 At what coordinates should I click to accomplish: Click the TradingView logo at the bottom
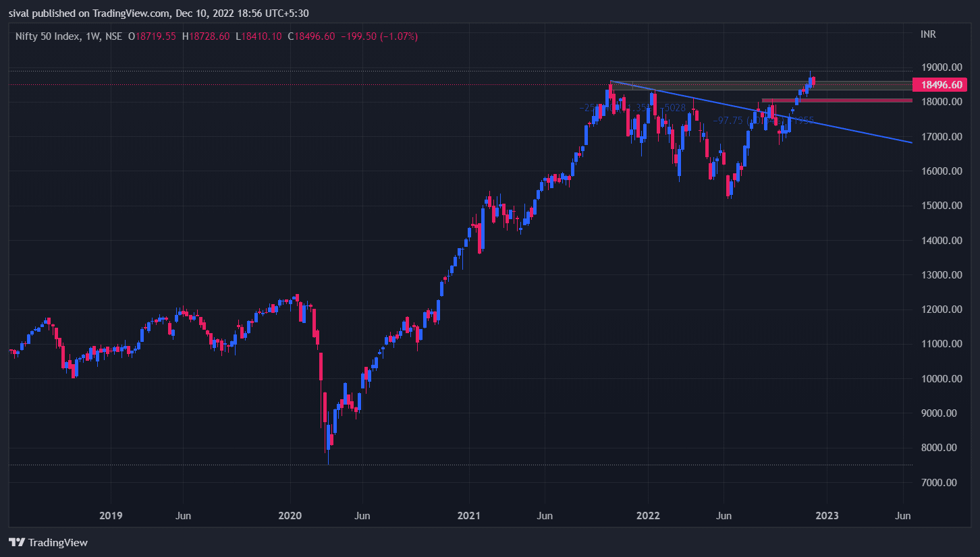(48, 542)
